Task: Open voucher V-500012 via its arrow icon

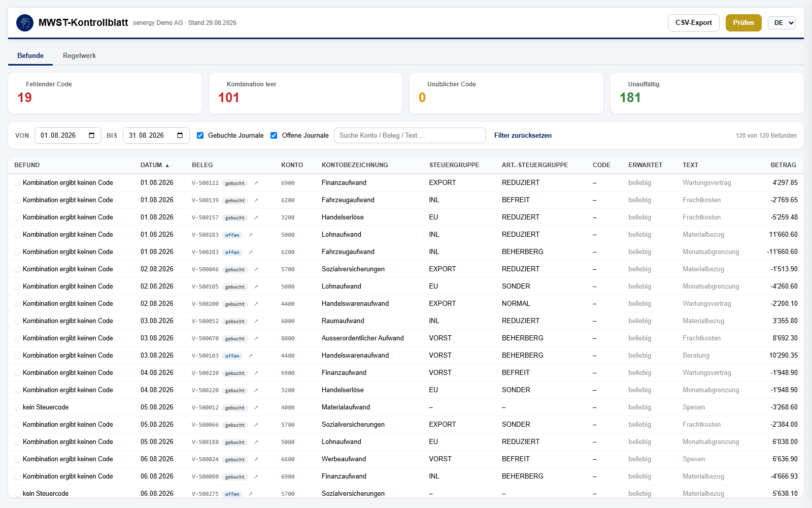Action: [x=256, y=408]
